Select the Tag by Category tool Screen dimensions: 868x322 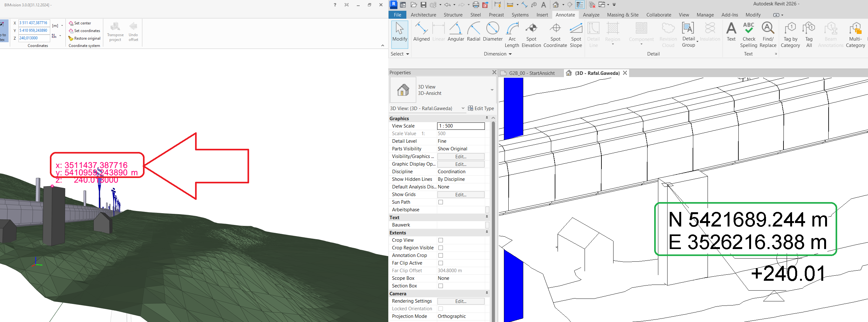(790, 34)
